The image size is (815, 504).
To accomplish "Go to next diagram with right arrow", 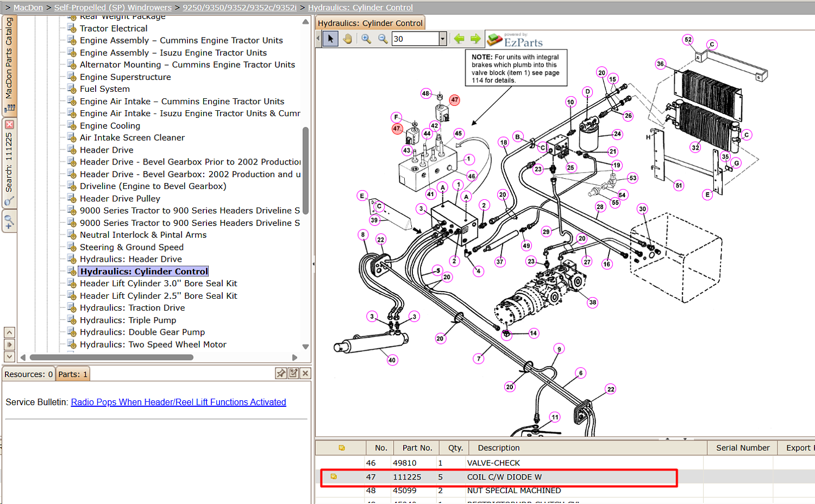I will point(475,39).
